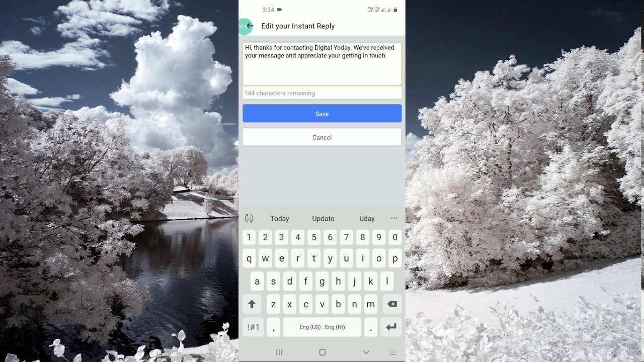644x362 pixels.
Task: Tap the letter g key
Action: pyautogui.click(x=322, y=281)
